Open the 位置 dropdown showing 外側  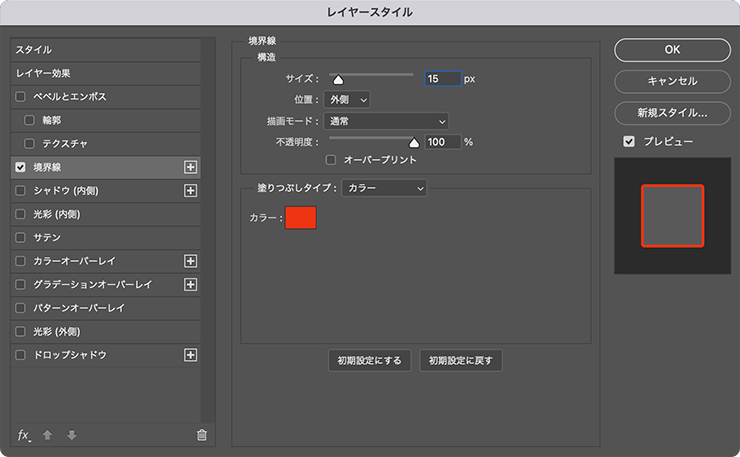pos(347,100)
